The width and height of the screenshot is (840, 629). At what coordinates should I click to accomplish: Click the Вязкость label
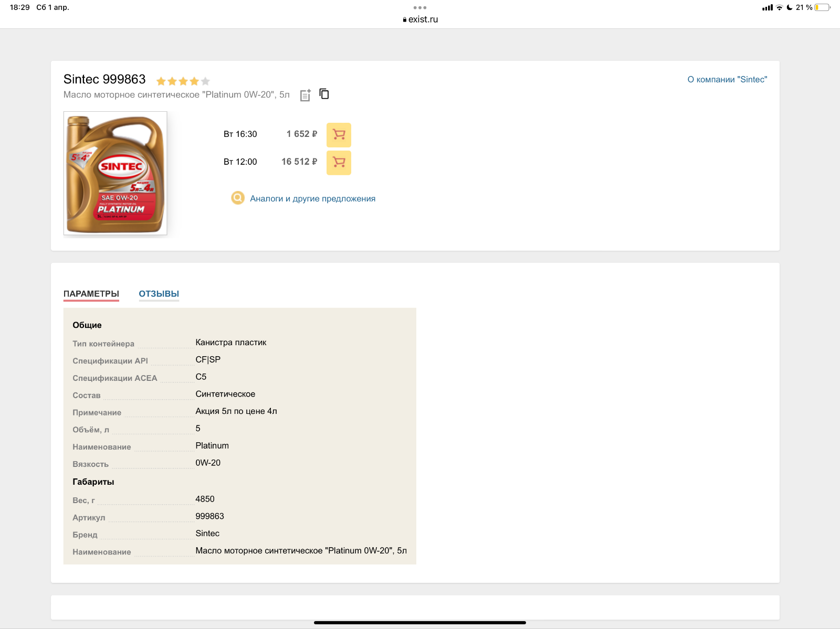tap(90, 464)
